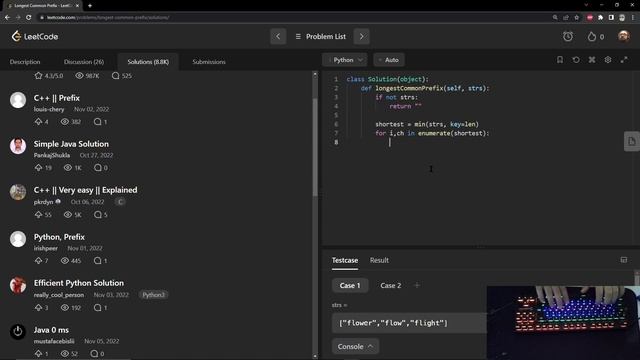Upvote 'Efficient Python Solution'
This screenshot has width=640, height=360.
(x=38, y=307)
